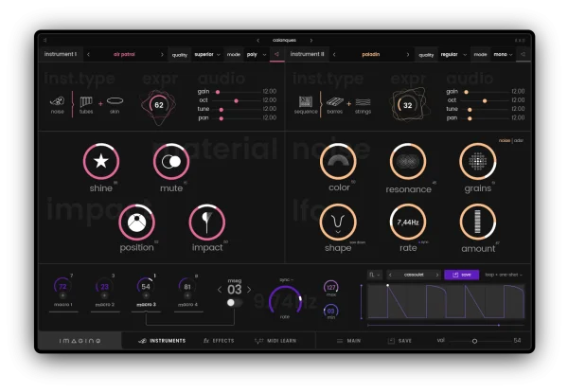Viewport: 568px width, 392px height.
Task: Toggle instrument II speaker mute button
Action: 523,54
